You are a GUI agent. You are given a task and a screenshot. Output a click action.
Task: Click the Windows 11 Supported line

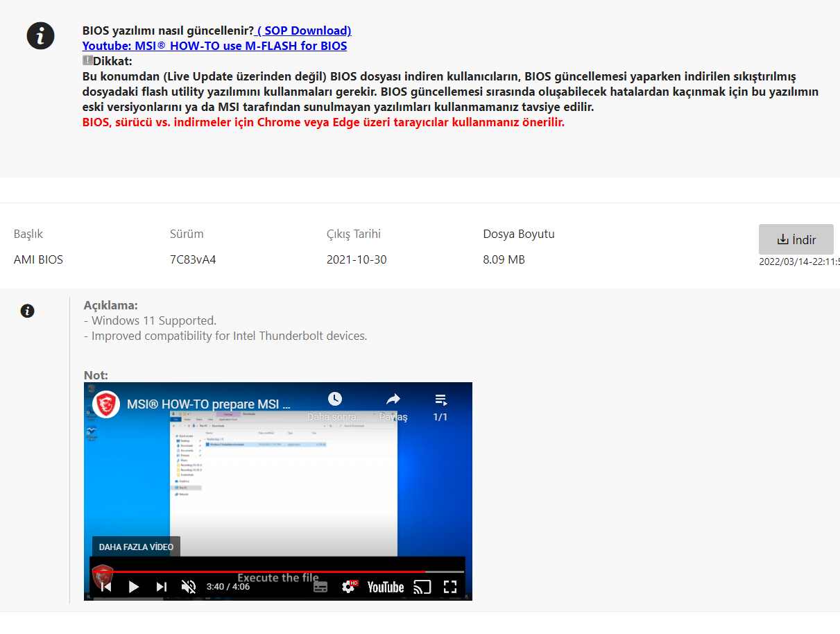click(x=150, y=320)
